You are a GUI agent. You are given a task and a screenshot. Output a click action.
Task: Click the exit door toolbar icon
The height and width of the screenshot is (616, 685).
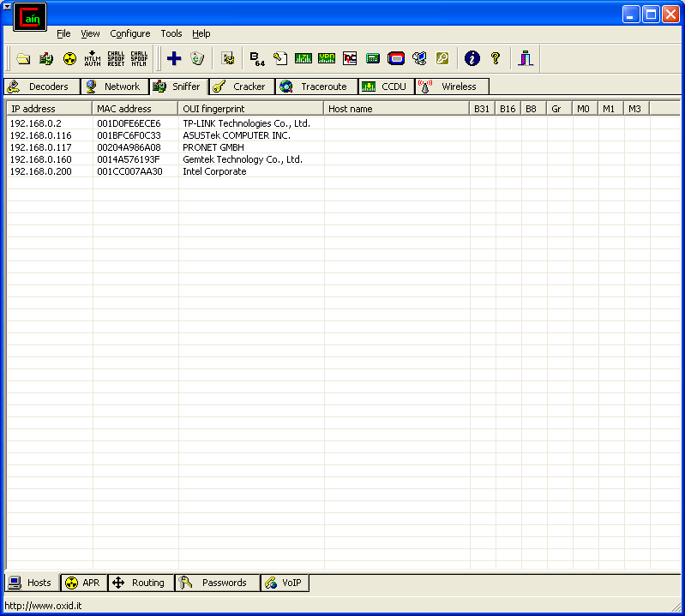(x=526, y=58)
